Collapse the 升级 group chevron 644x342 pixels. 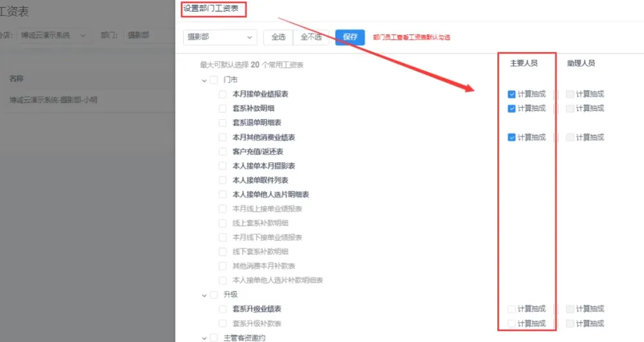click(204, 295)
